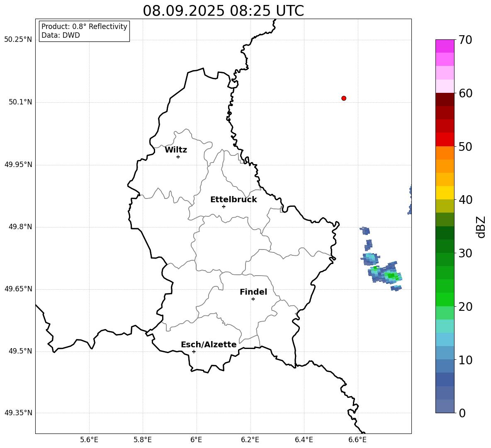Screen dimensions: 491x448
Task: Click the magenta 70 dBZ color band
Action: pos(445,46)
